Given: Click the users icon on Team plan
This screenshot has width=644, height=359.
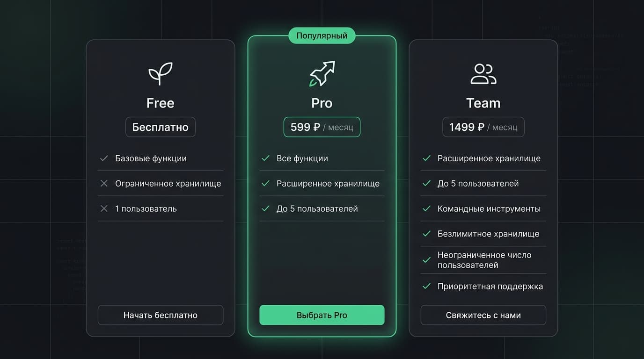Looking at the screenshot, I should click(x=483, y=74).
